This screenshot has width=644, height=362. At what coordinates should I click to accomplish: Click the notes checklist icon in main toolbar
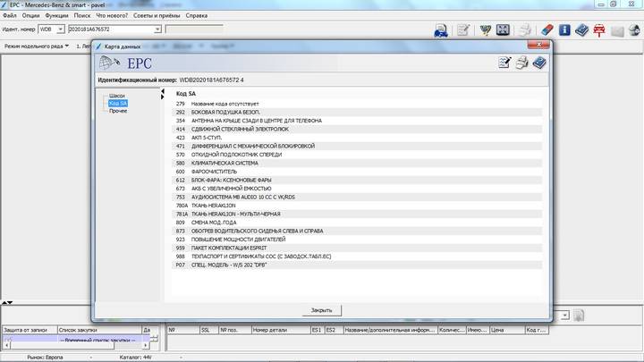(463, 30)
